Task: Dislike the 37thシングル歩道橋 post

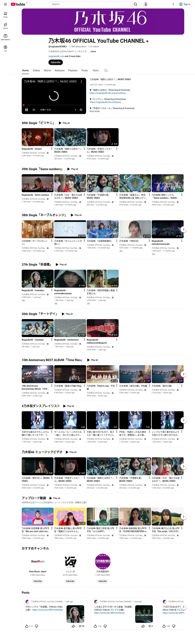Action: click(x=36, y=626)
